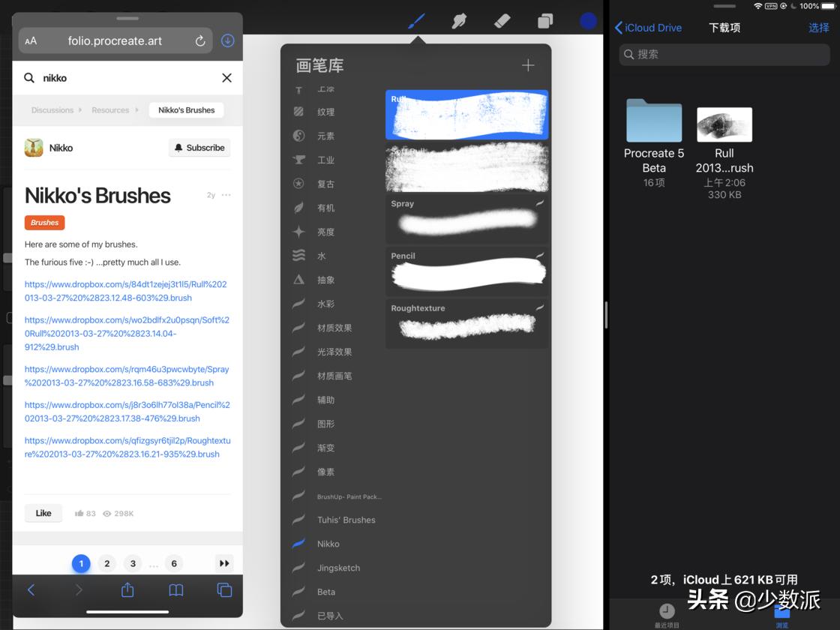Screen dimensions: 840x630
Task: Focus the Files 搜索 search field
Action: pyautogui.click(x=724, y=55)
